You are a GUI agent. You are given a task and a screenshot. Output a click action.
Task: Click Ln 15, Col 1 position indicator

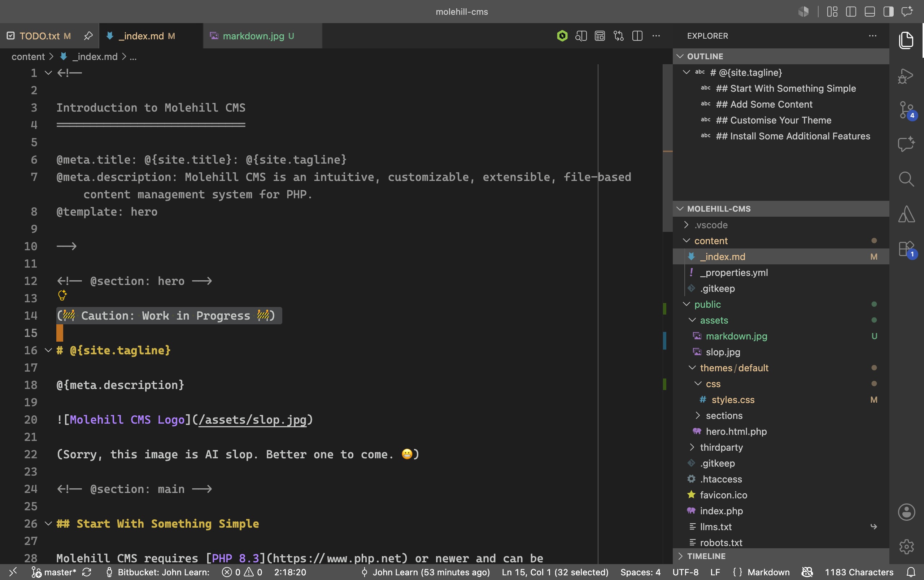(x=555, y=572)
